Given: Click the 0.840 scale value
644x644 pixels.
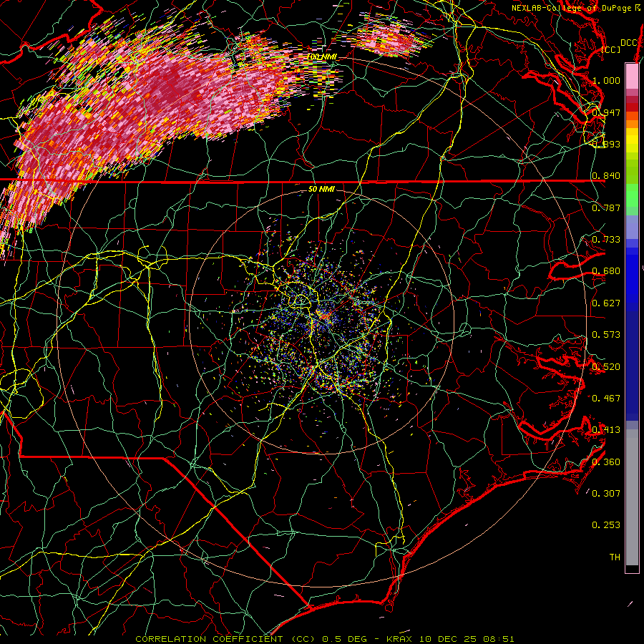Looking at the screenshot, I should (606, 176).
